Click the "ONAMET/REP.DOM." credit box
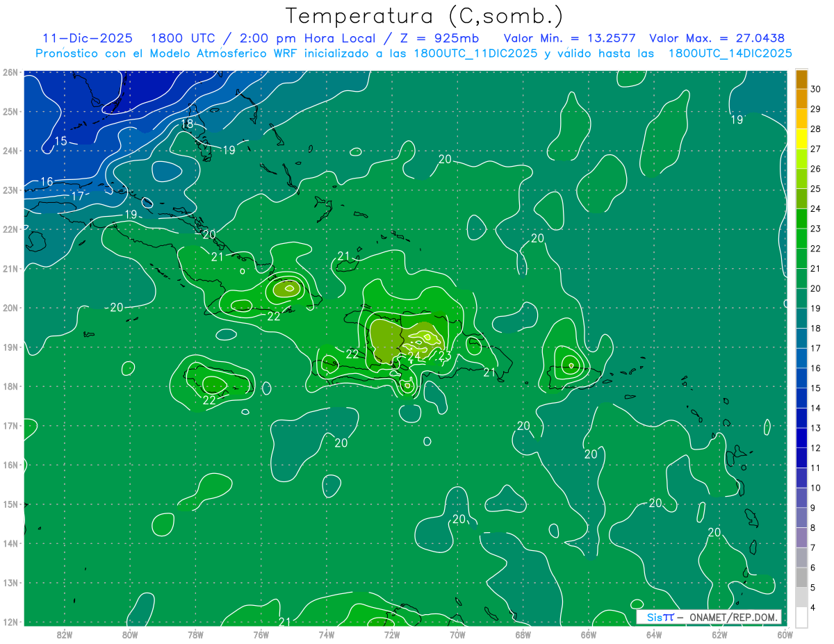Screen dimensions: 834x644 [709, 618]
